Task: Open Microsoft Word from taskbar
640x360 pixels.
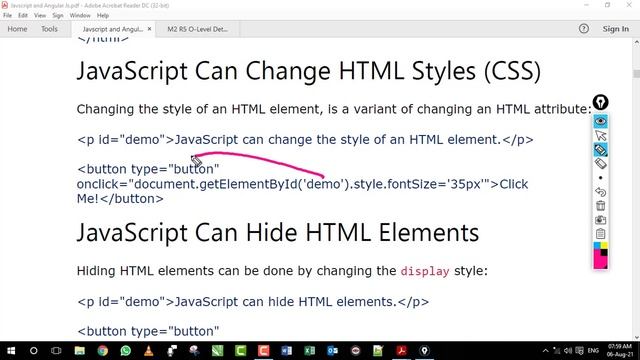Action: point(287,351)
